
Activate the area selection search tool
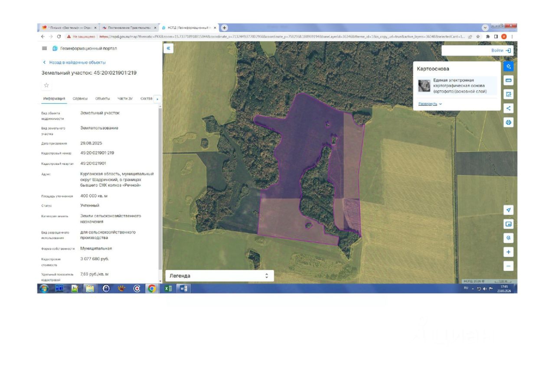point(509,94)
